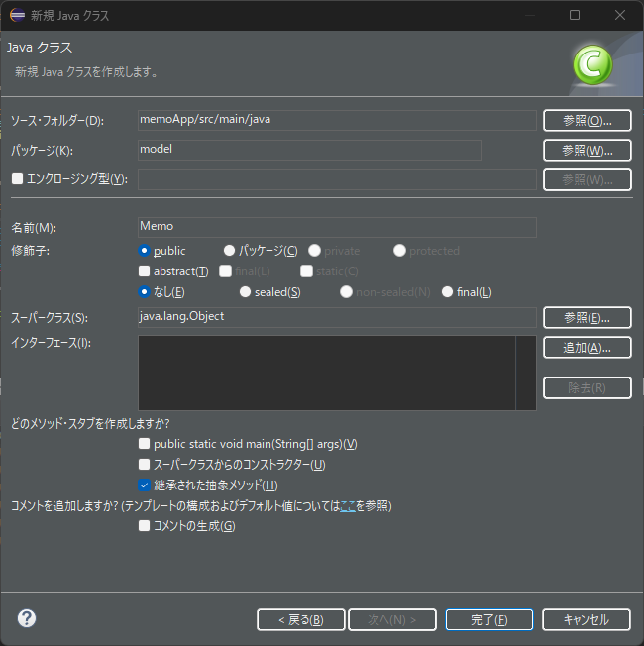Enable the abstract(T) checkbox

pos(144,271)
